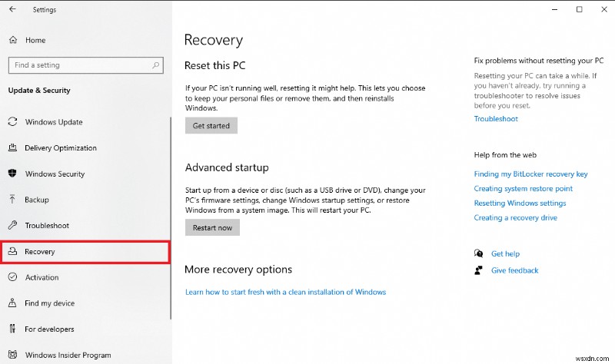Click the Get help link
The image size is (615, 364).
pyautogui.click(x=505, y=253)
